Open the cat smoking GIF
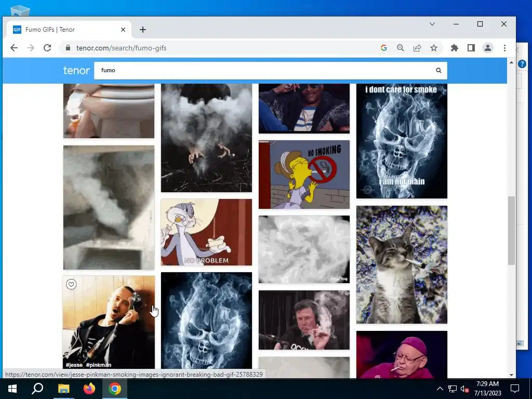The image size is (532, 399). click(402, 264)
